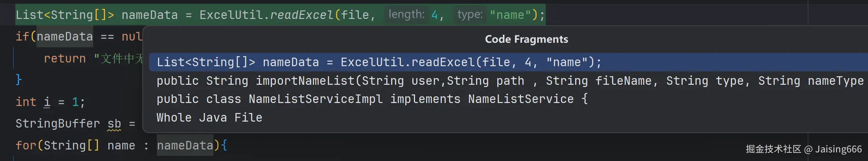
Task: Click the List<String[]> type declaration
Action: (x=64, y=15)
